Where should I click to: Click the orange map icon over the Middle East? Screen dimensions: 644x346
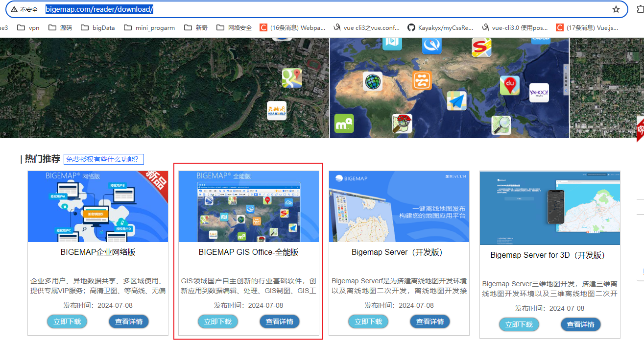click(x=422, y=80)
